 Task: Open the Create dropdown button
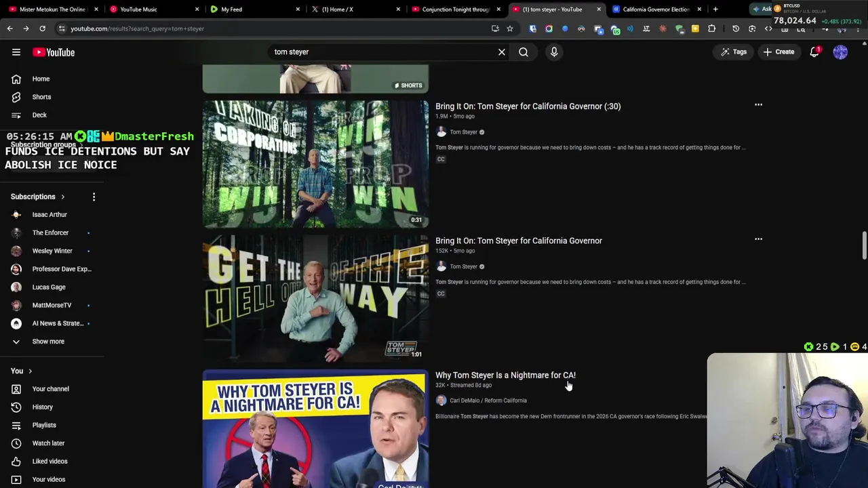tap(778, 52)
